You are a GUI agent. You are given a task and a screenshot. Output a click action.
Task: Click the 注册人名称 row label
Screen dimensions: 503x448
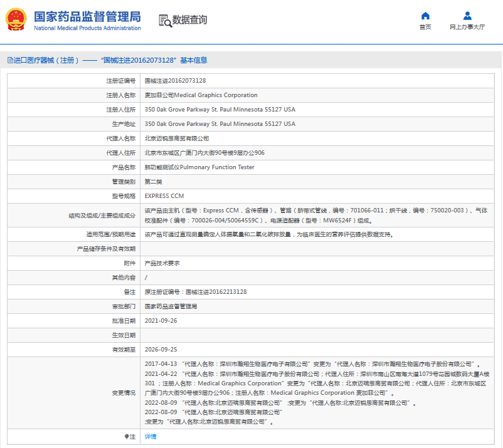tap(121, 95)
